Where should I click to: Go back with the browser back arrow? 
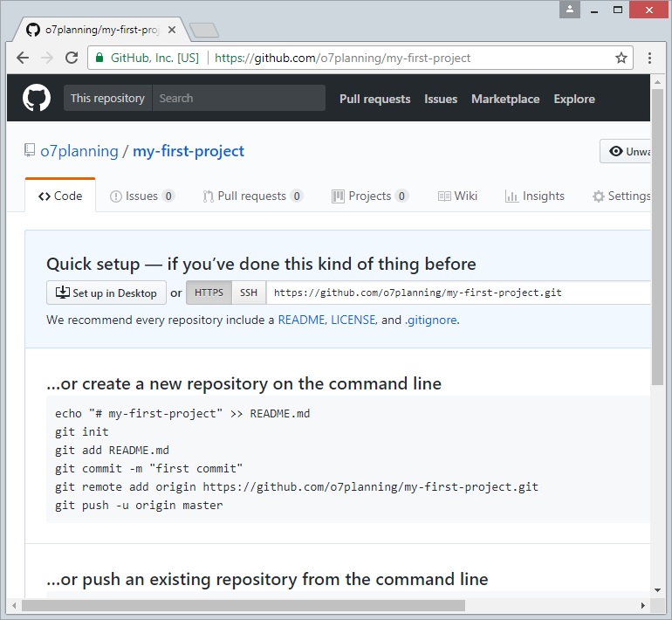coord(23,58)
